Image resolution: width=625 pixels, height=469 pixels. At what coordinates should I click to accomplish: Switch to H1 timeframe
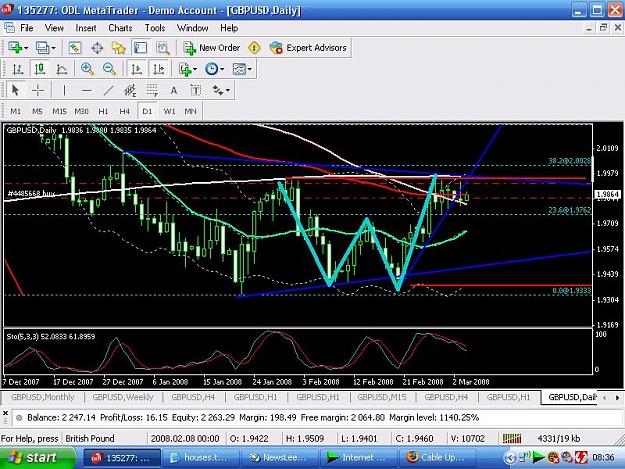tap(103, 111)
